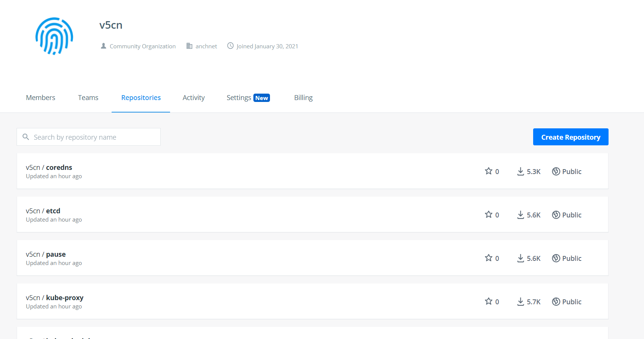Click Updated an hour ago under coredns
This screenshot has height=339, width=644.
coord(54,176)
